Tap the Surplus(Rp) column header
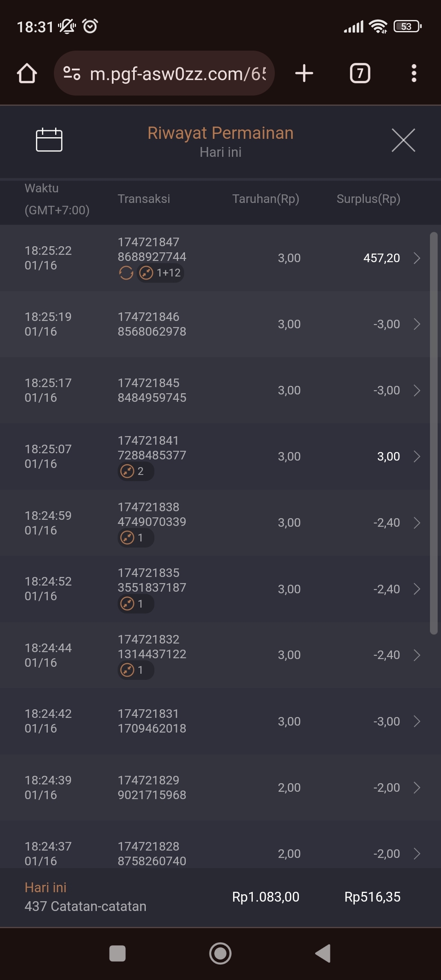 coord(368,199)
